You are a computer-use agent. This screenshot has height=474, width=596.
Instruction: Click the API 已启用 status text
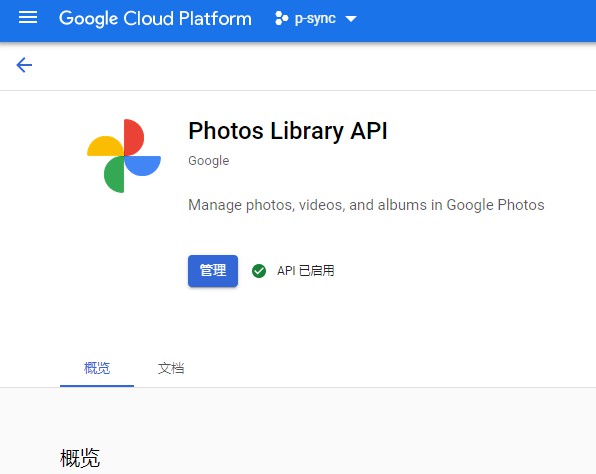pyautogui.click(x=306, y=271)
